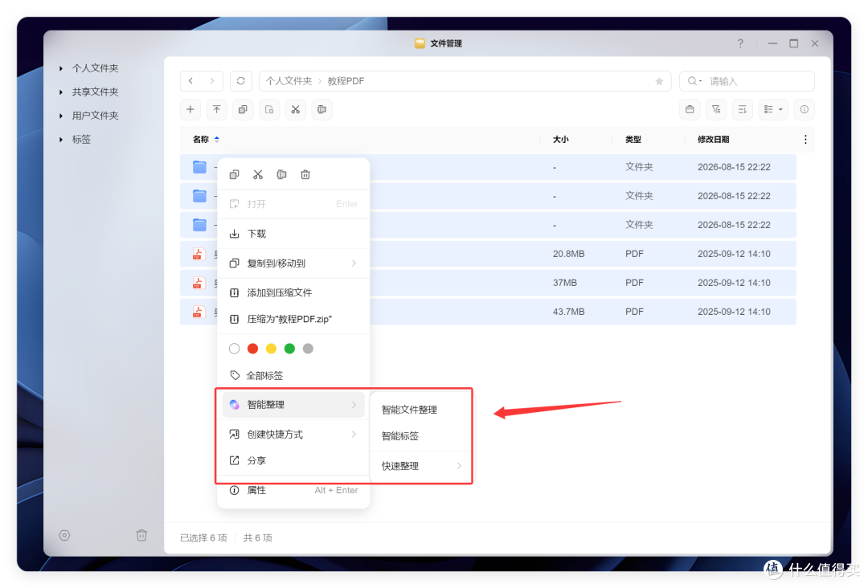The image size is (868, 588).
Task: Click 个人文件夹 in the breadcrumb path
Action: pos(289,81)
